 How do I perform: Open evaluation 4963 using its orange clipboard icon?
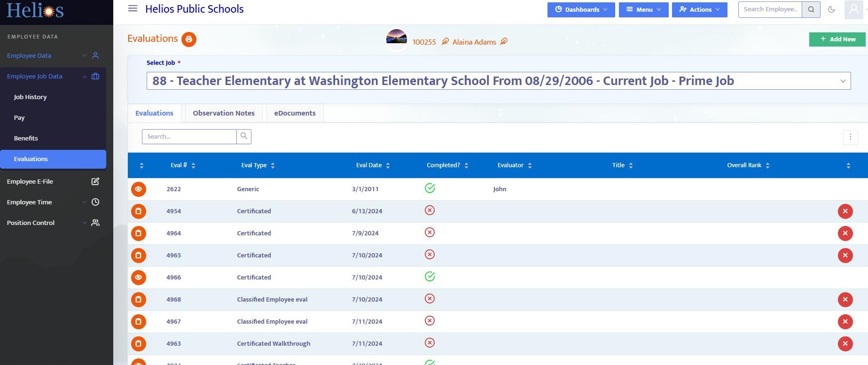(139, 343)
